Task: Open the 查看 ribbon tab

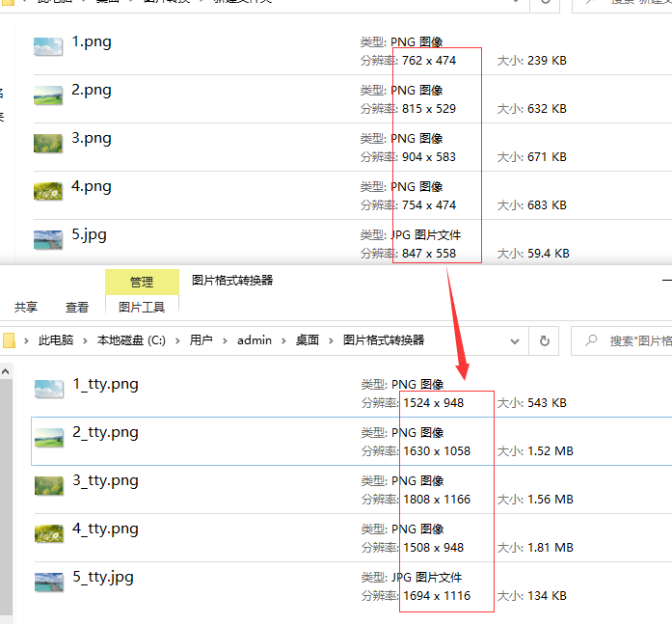Action: pyautogui.click(x=77, y=307)
